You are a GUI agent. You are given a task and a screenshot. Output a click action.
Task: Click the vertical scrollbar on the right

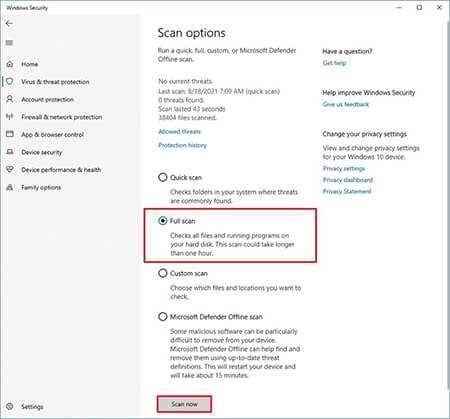tap(447, 205)
